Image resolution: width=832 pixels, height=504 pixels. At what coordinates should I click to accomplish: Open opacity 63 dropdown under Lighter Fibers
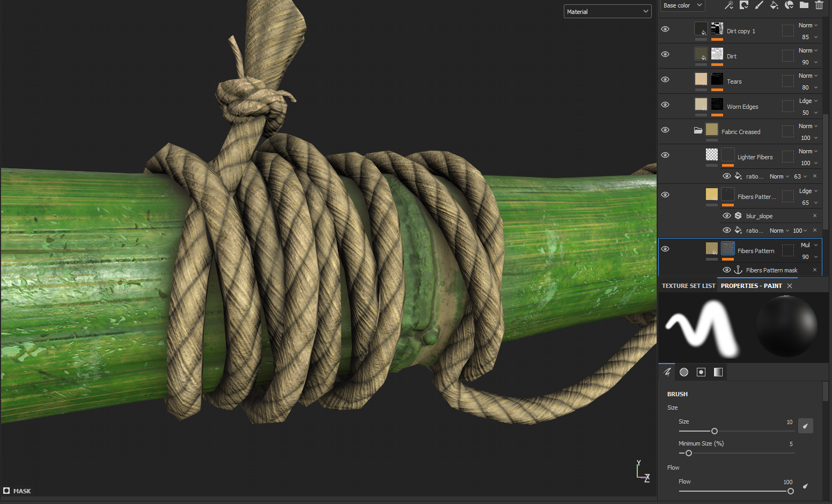point(800,176)
